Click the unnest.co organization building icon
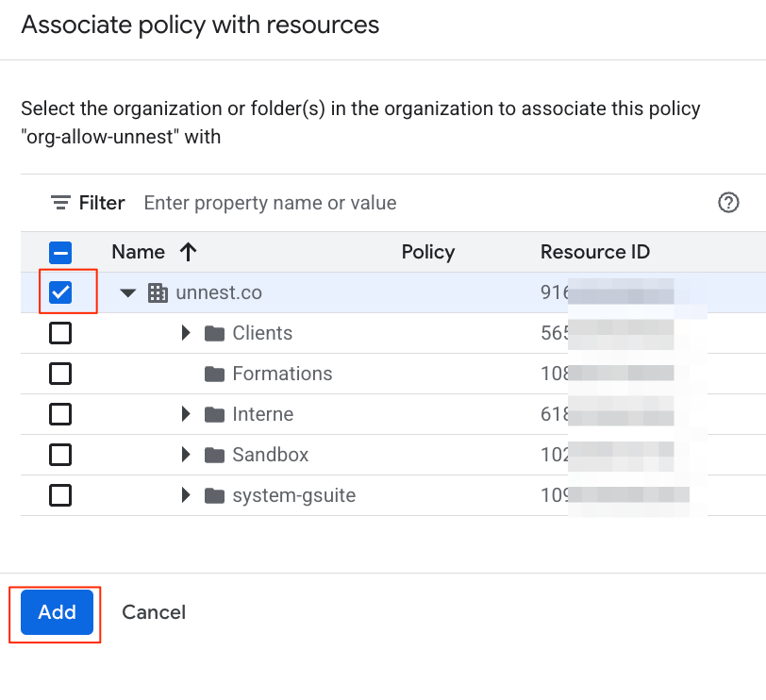 click(158, 293)
